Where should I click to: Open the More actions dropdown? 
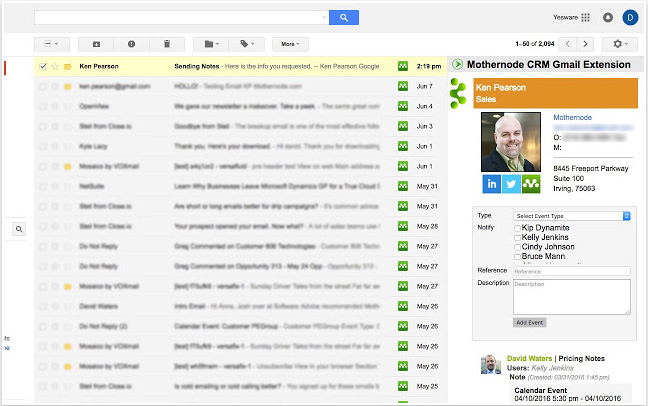[x=290, y=44]
